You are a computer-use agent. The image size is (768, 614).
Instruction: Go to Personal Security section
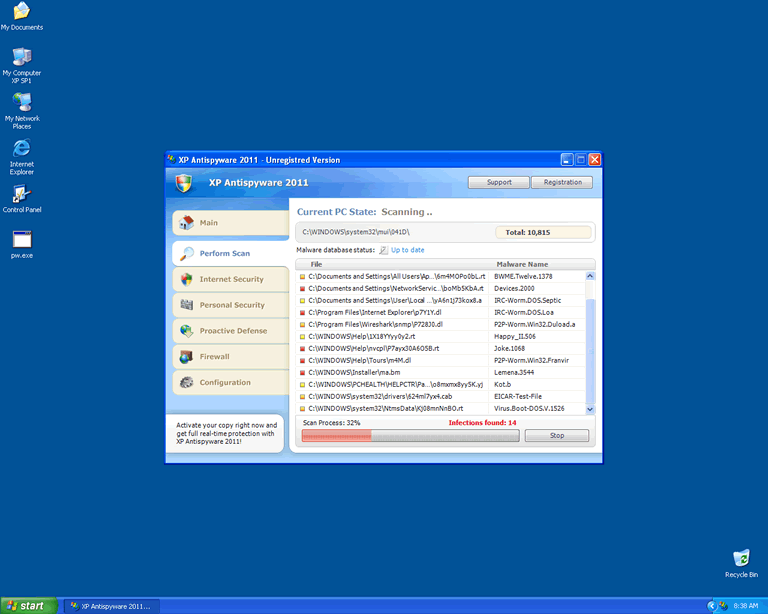[230, 305]
